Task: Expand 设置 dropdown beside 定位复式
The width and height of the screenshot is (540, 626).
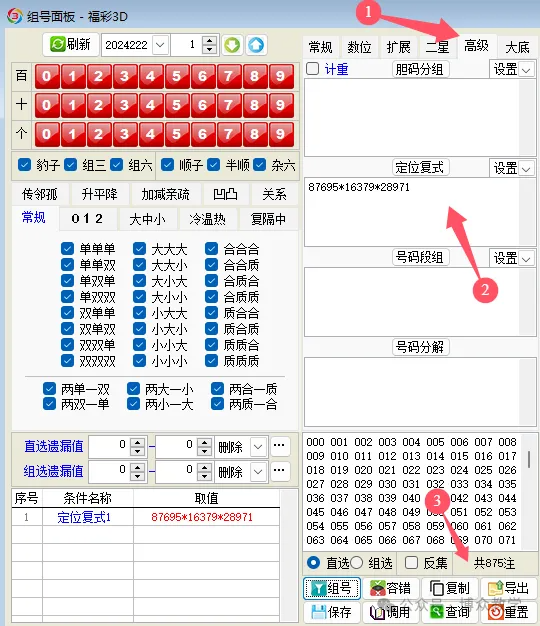Action: tap(526, 169)
